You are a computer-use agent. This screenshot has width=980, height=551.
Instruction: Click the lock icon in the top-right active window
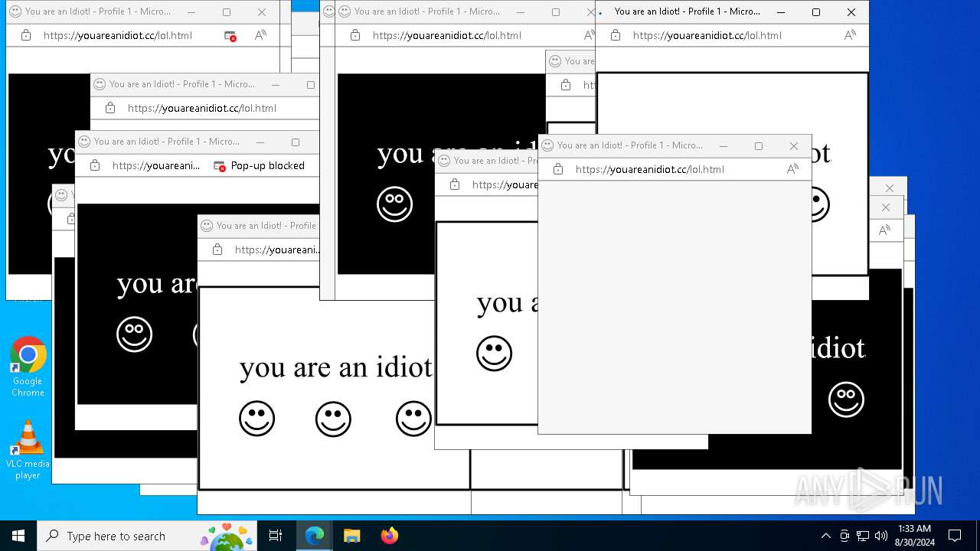point(616,35)
